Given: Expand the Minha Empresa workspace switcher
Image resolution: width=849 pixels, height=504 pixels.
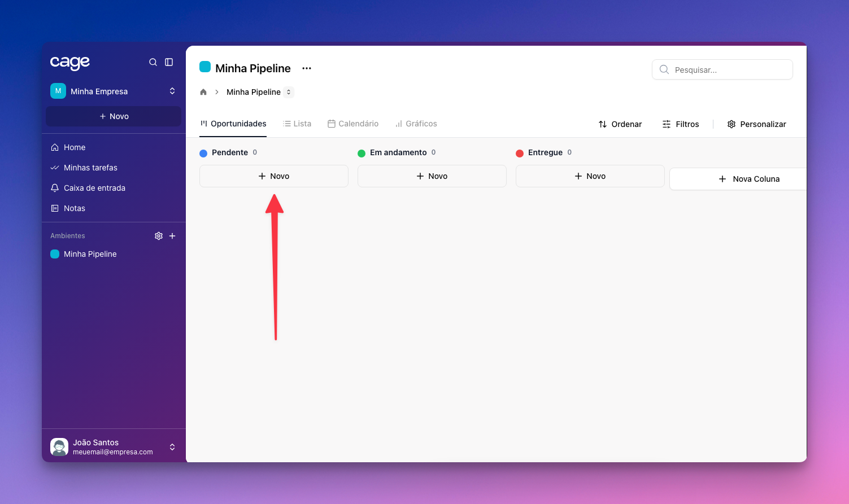Looking at the screenshot, I should coord(172,91).
